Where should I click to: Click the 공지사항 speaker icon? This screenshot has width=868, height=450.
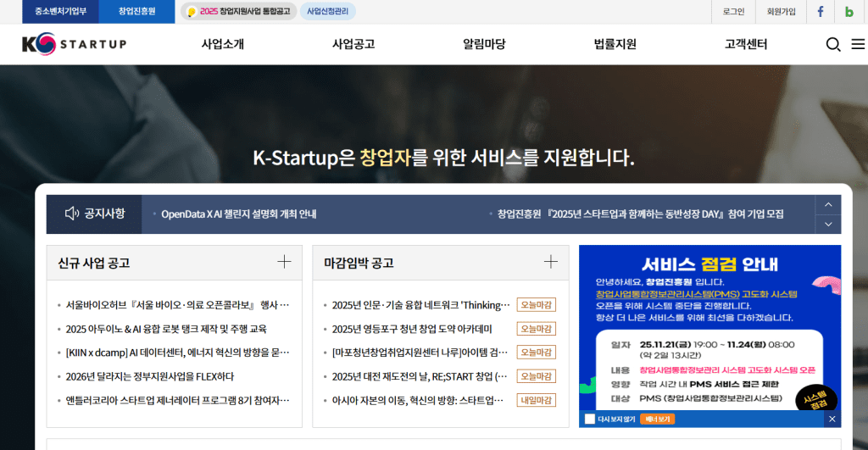tap(72, 214)
